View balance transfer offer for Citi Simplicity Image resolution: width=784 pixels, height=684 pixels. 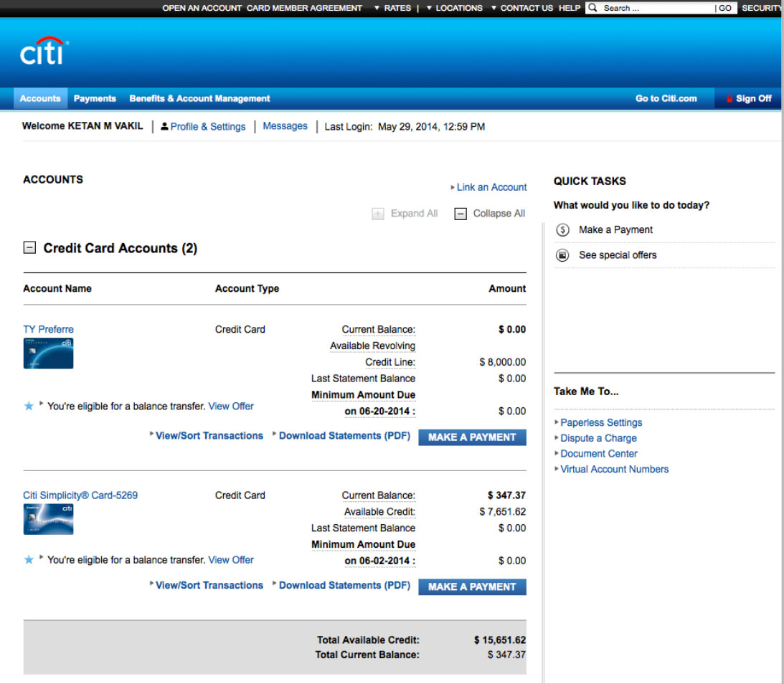click(x=231, y=560)
